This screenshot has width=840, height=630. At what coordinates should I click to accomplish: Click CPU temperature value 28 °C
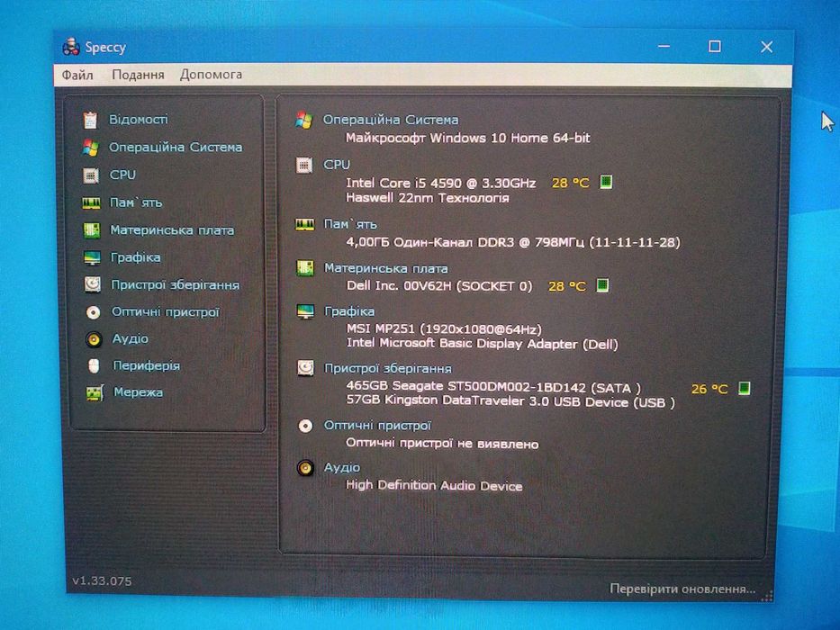(571, 183)
